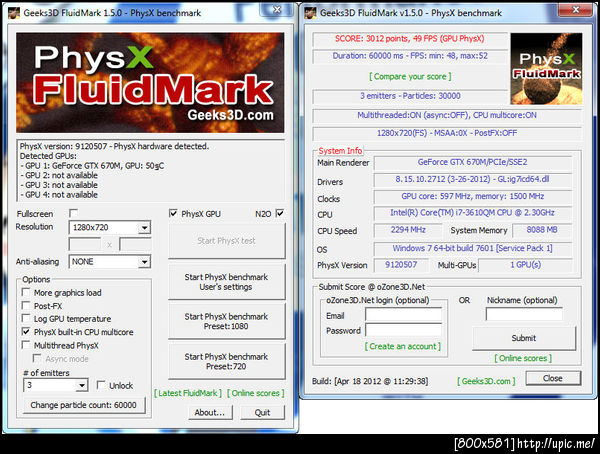Open the Geeks3D.com link
Image resolution: width=600 pixels, height=454 pixels.
(486, 381)
